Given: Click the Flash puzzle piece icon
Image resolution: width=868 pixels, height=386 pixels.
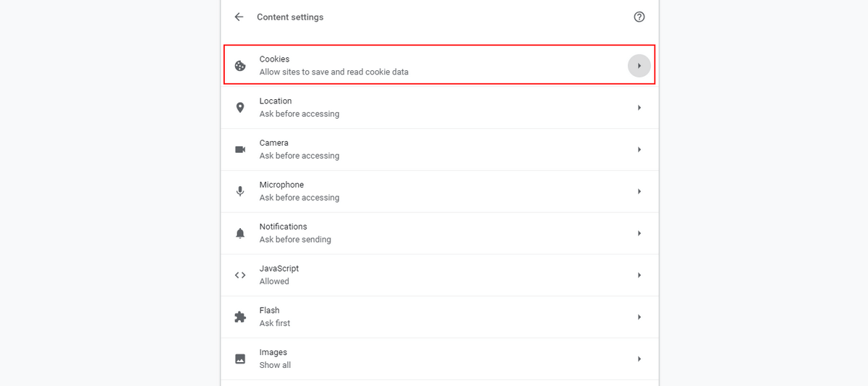Looking at the screenshot, I should (240, 317).
